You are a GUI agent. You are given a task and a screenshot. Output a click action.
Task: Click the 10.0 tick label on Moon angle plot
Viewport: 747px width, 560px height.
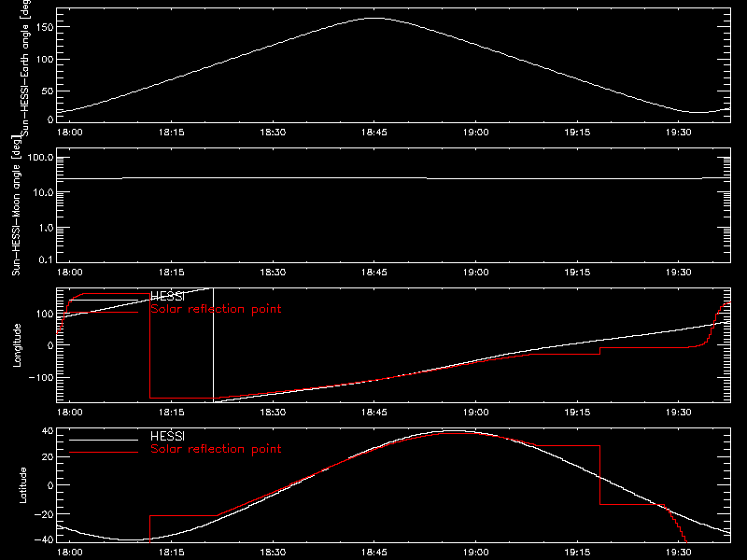point(44,193)
